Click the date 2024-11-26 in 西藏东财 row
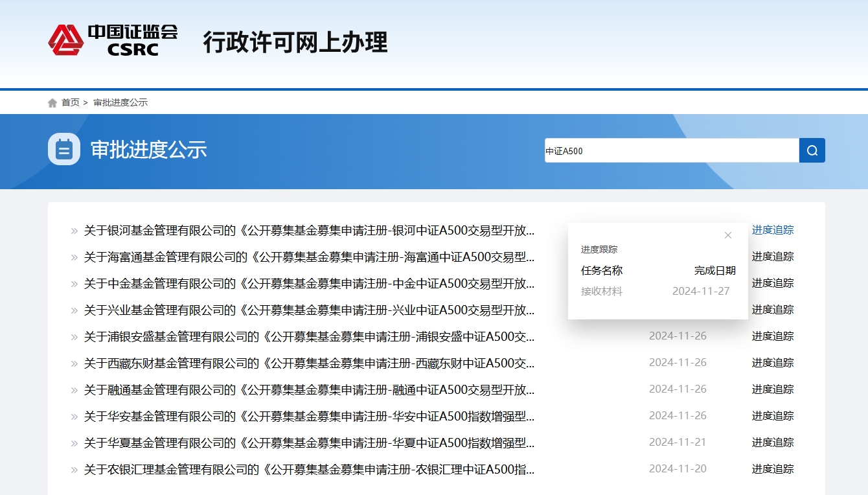 coord(678,363)
